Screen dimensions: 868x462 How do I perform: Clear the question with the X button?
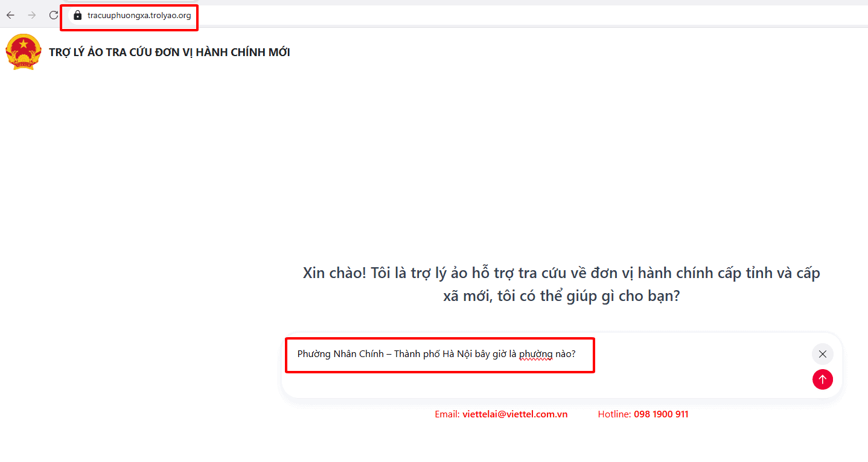[x=822, y=354]
